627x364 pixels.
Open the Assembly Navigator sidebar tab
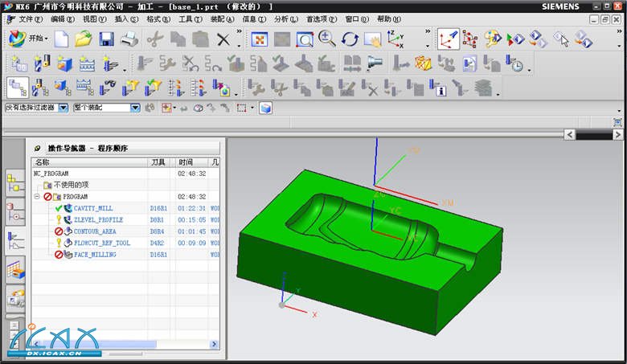point(15,182)
